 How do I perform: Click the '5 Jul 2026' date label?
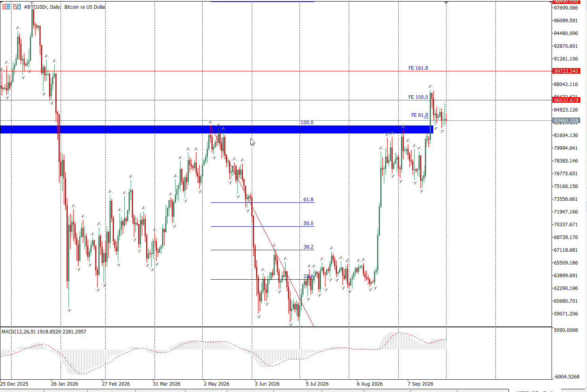(x=317, y=384)
